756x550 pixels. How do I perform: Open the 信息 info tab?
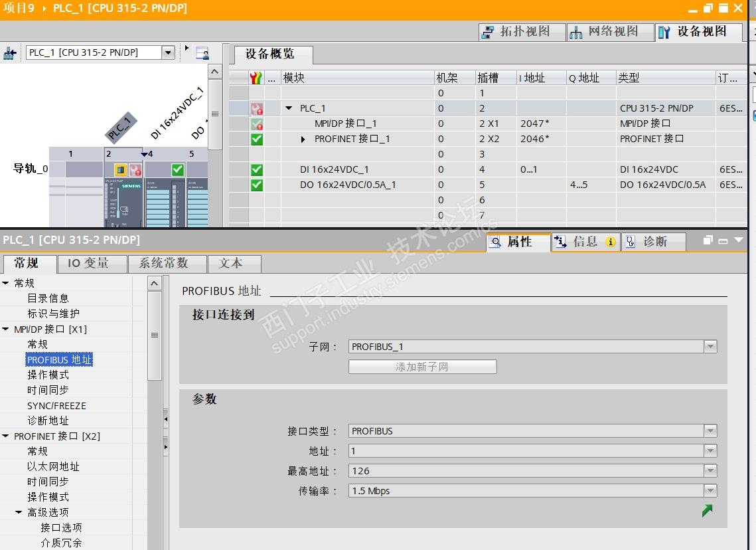click(x=585, y=242)
